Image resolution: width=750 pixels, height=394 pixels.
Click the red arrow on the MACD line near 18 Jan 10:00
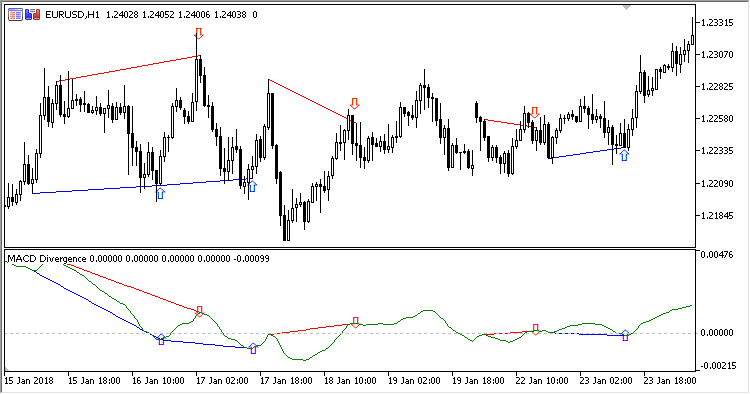[355, 322]
